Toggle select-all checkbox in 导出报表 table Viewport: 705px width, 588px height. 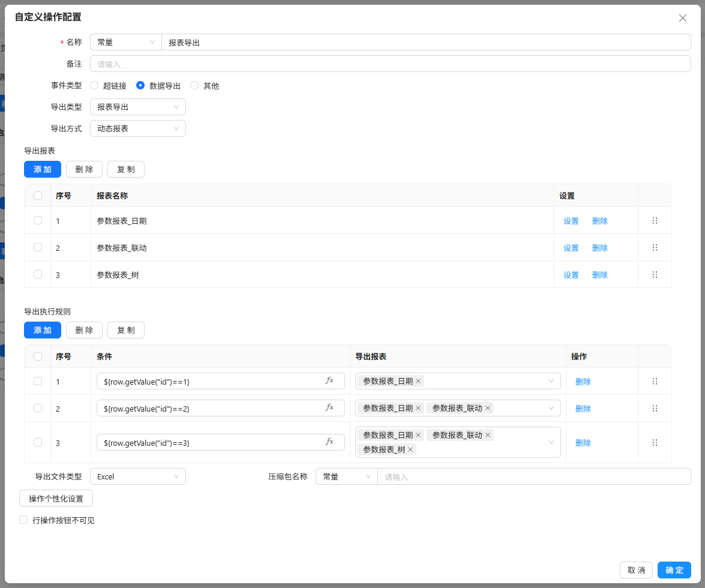point(38,196)
